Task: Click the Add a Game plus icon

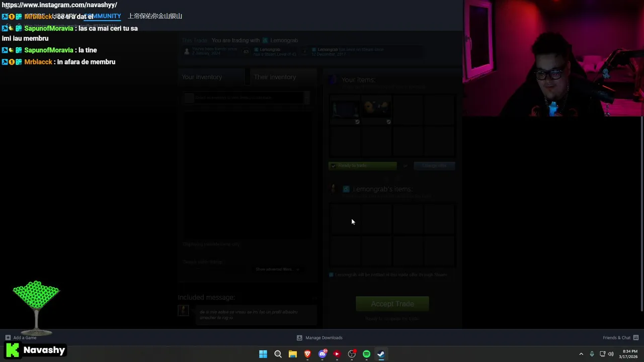Action: coord(8,338)
